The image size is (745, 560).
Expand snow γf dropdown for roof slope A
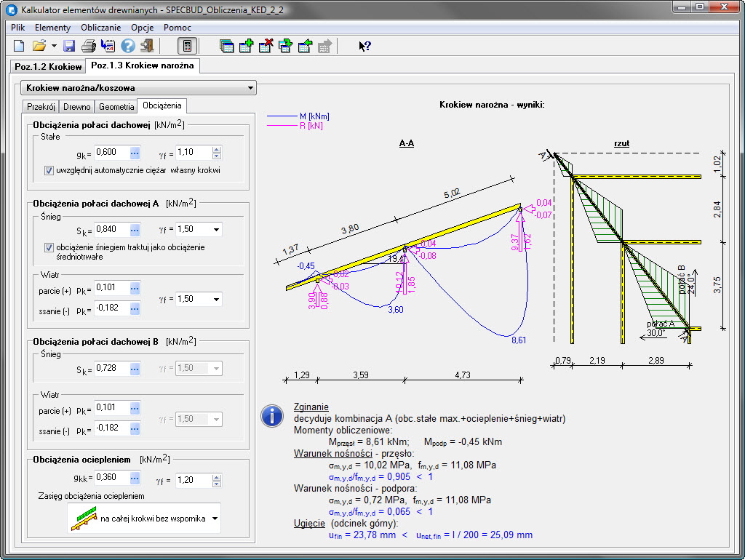[216, 230]
